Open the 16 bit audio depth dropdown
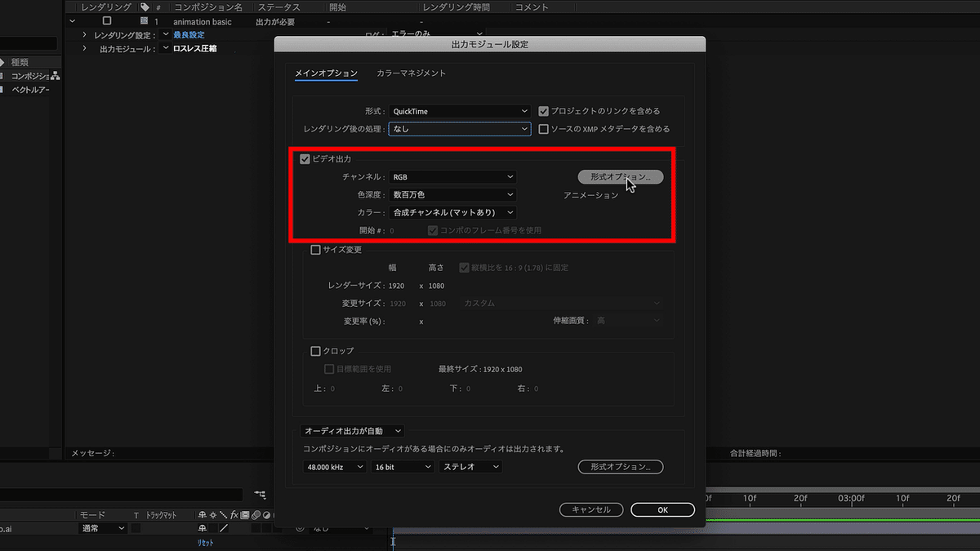Image resolution: width=980 pixels, height=551 pixels. (x=403, y=467)
